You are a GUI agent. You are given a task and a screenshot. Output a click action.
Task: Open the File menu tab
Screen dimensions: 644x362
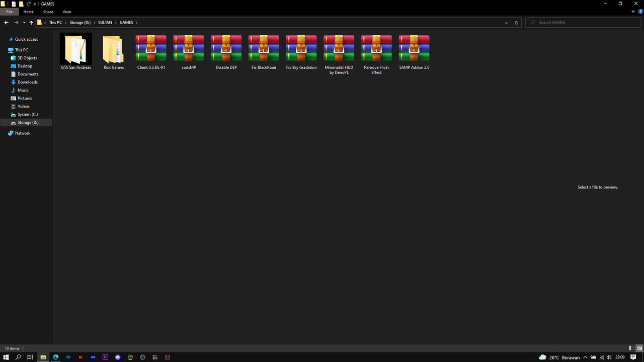(9, 12)
